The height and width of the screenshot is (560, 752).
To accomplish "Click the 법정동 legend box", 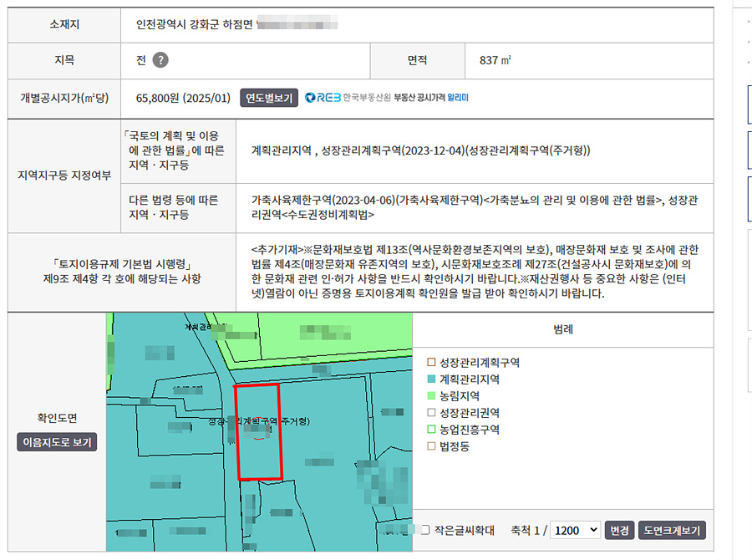I will click(431, 446).
